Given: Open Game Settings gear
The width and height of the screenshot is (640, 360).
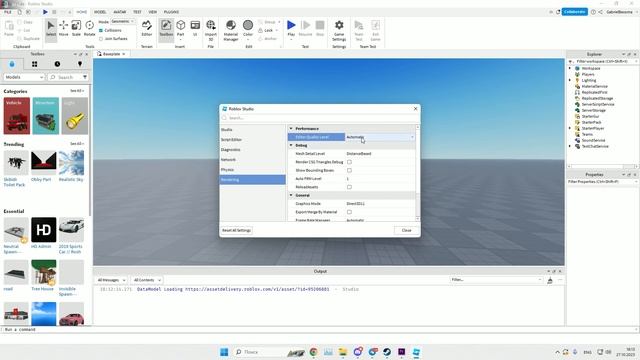Looking at the screenshot, I should click(x=339, y=30).
